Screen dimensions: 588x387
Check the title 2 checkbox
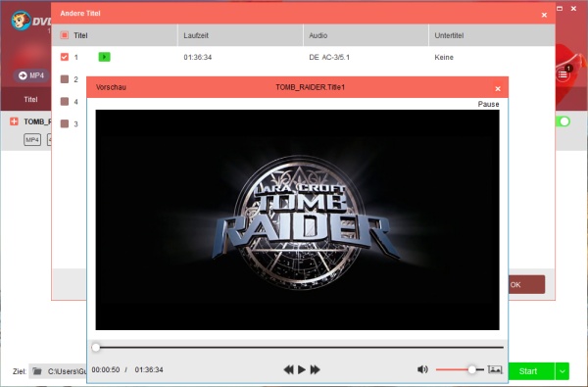point(65,79)
